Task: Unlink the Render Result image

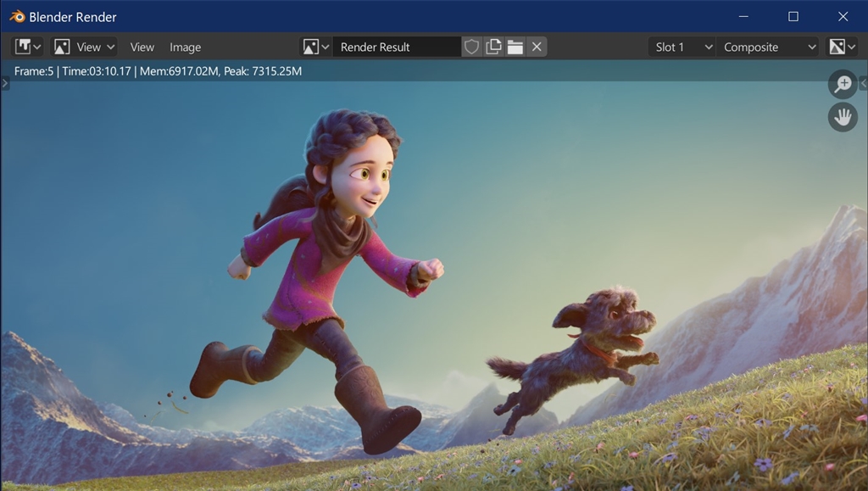Action: point(537,47)
